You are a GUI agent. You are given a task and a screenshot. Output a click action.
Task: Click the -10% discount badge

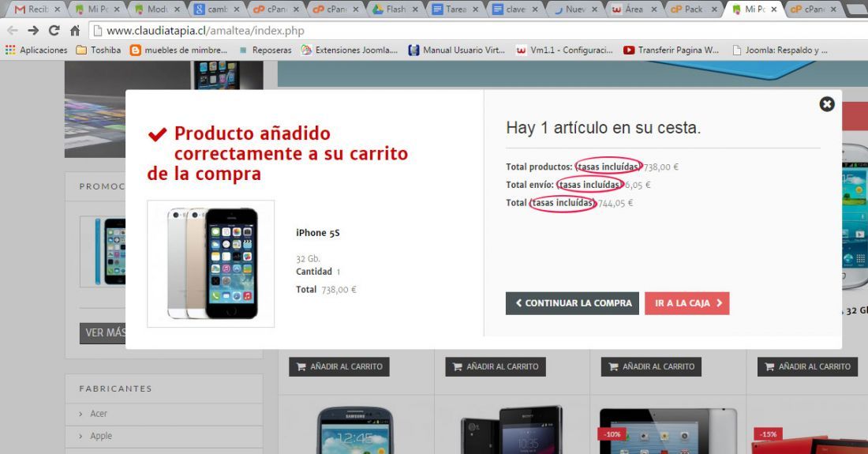click(612, 434)
